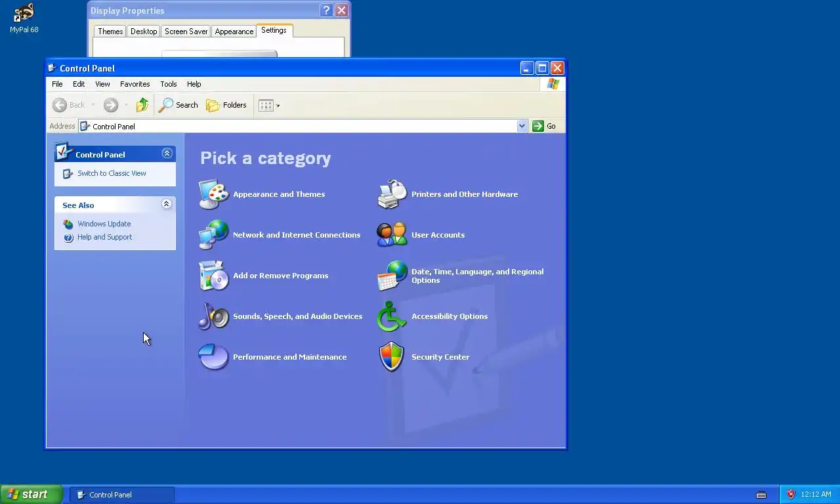
Task: Maximize the Control Panel window
Action: pyautogui.click(x=542, y=68)
